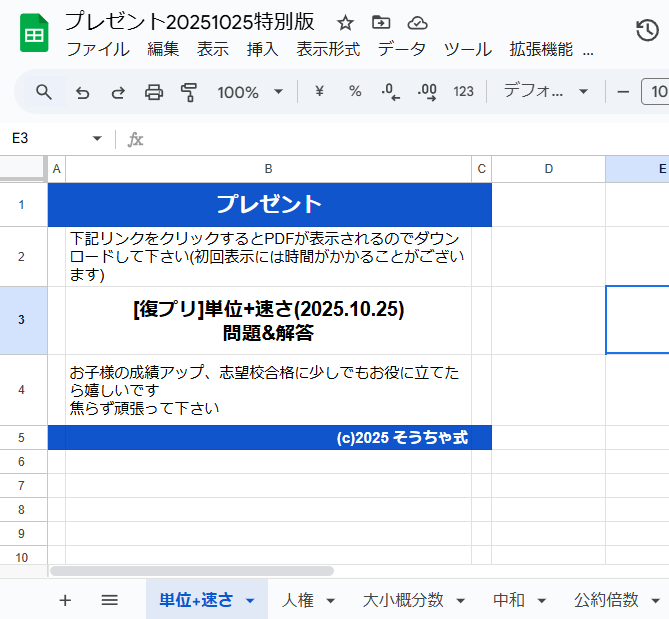Viewport: 669px width, 619px height.
Task: Select column B header
Action: coord(268,169)
